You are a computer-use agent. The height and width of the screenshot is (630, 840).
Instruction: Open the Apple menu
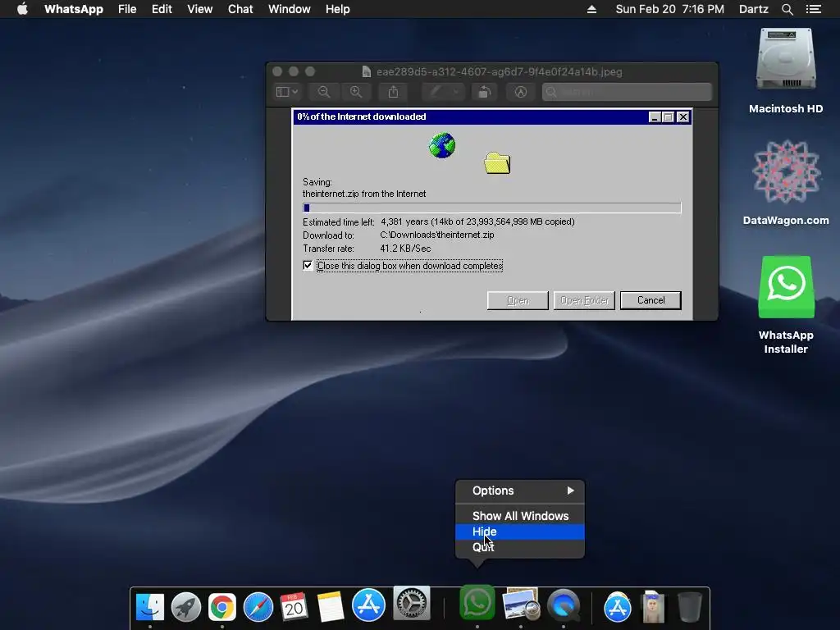(22, 9)
